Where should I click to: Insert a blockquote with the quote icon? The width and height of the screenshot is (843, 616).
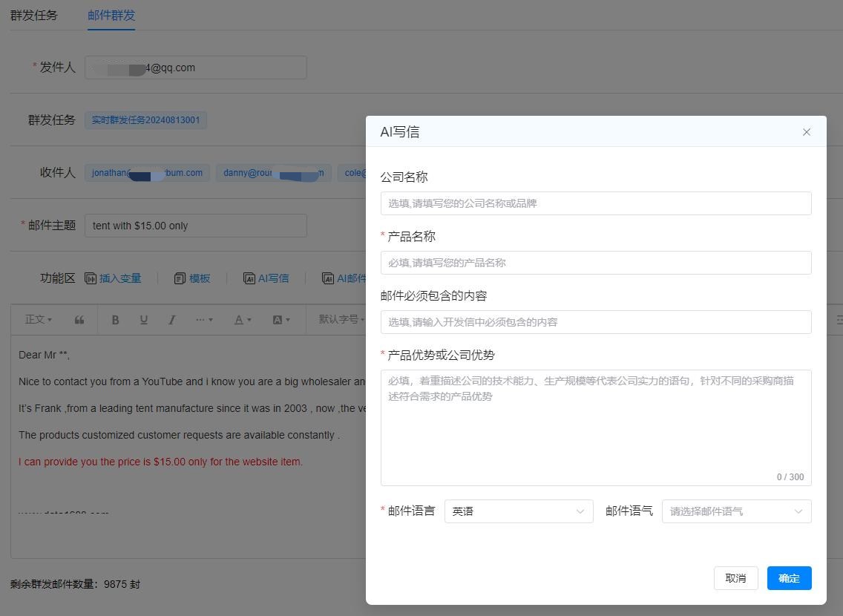pyautogui.click(x=79, y=320)
